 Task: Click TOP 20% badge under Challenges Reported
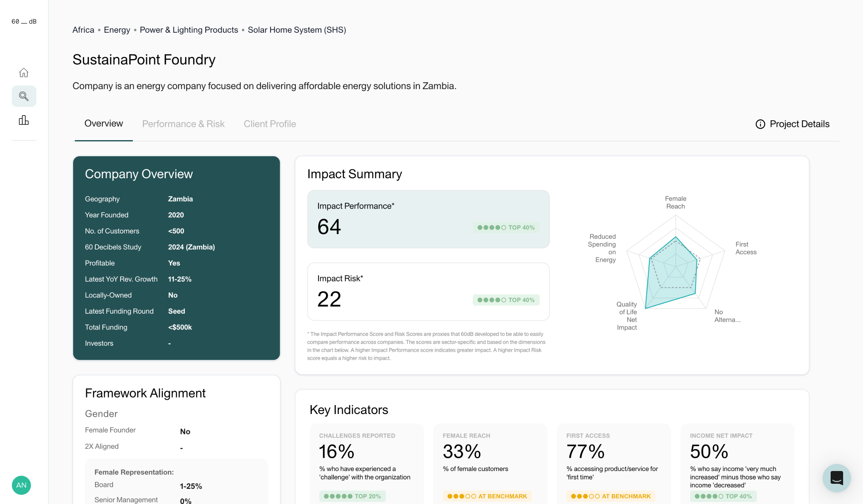352,496
